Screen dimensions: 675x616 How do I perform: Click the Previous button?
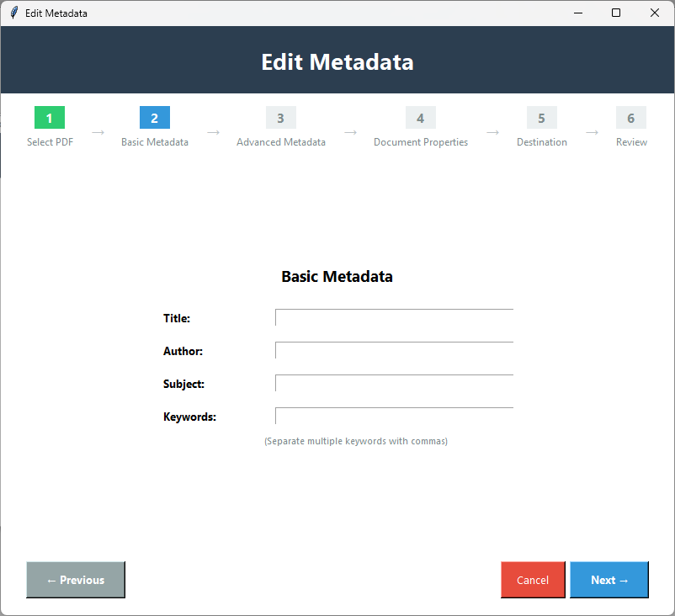point(75,580)
